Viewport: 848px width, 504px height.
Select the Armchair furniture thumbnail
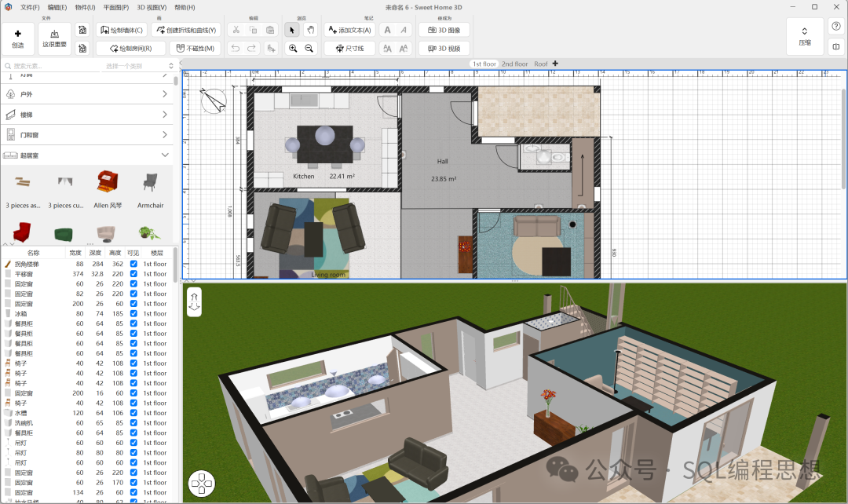[150, 190]
